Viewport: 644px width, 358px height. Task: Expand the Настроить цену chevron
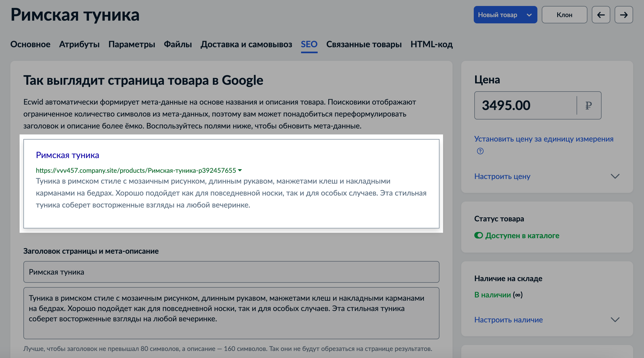pyautogui.click(x=615, y=176)
